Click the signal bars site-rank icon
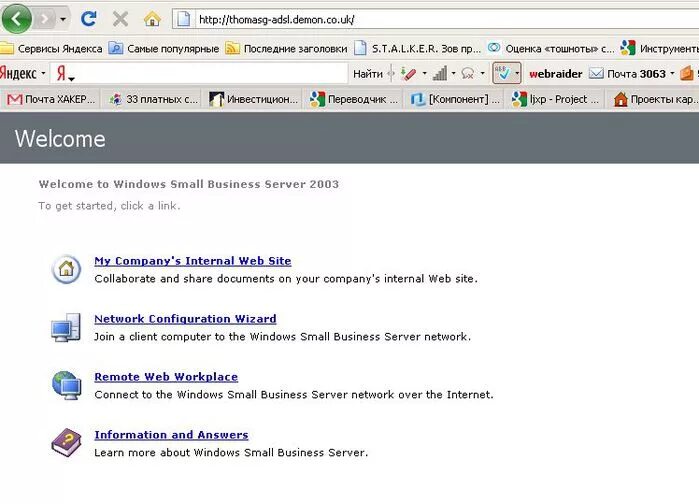This screenshot has height=504, width=699. coord(440,74)
